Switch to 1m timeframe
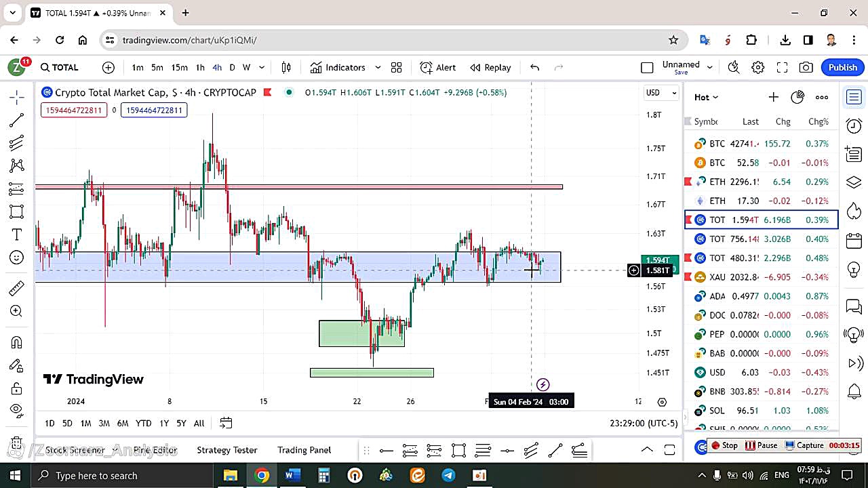 pyautogui.click(x=138, y=67)
